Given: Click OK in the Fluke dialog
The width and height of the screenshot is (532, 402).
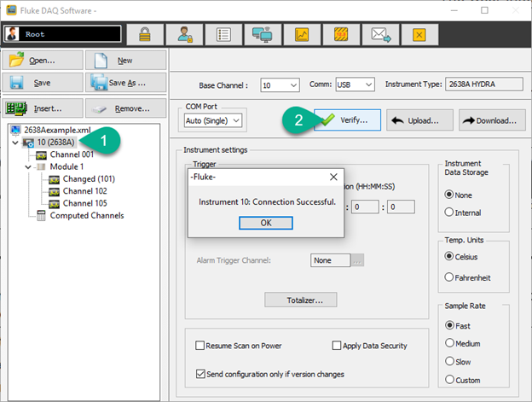Looking at the screenshot, I should tap(266, 223).
